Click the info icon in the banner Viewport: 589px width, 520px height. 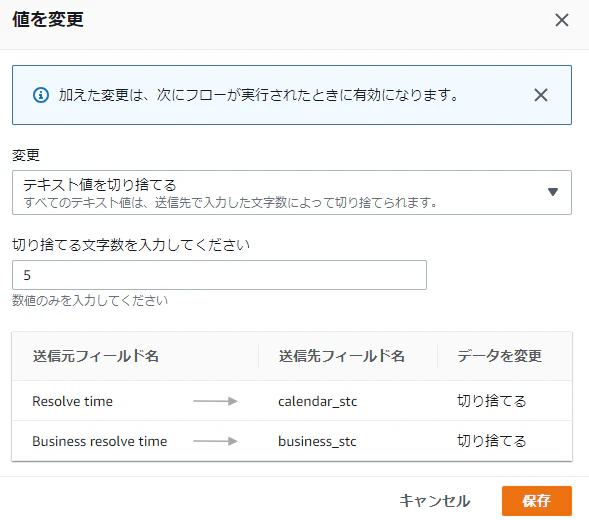(41, 95)
